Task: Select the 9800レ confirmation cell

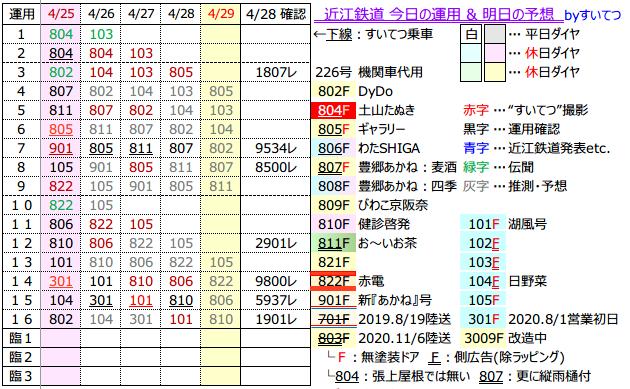Action: 276,281
